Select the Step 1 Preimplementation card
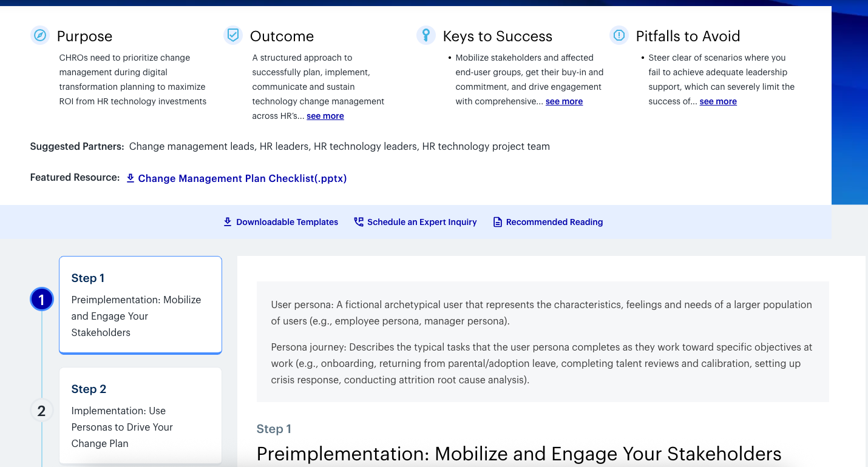Screen dimensions: 868x467 (140, 304)
